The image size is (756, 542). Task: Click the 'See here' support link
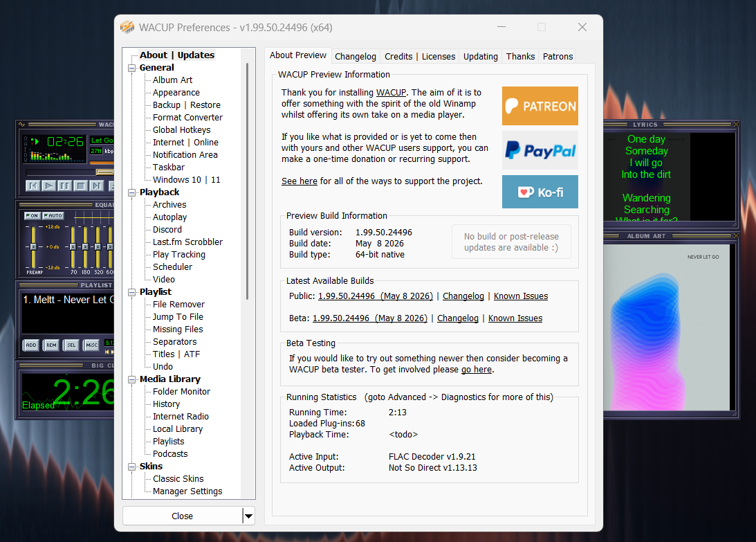(299, 181)
